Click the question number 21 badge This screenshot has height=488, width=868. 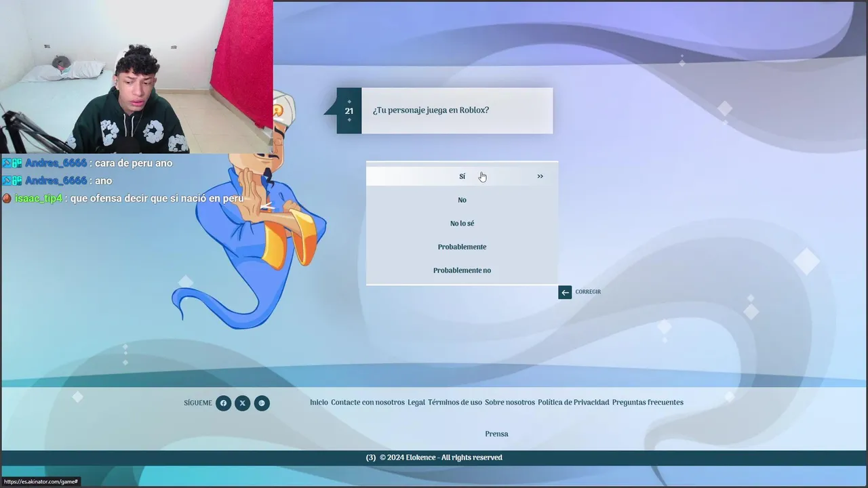pyautogui.click(x=349, y=110)
